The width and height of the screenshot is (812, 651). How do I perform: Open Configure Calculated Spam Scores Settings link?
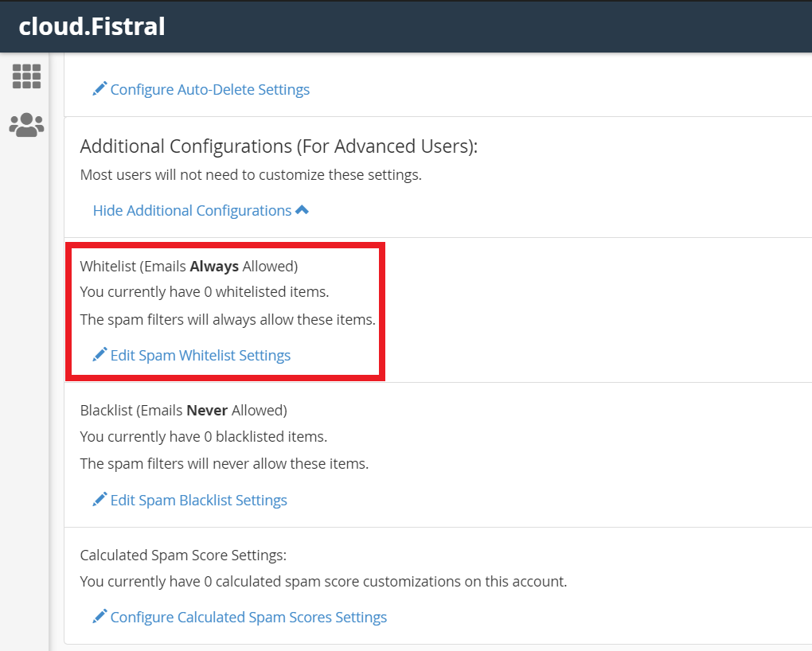(x=248, y=618)
